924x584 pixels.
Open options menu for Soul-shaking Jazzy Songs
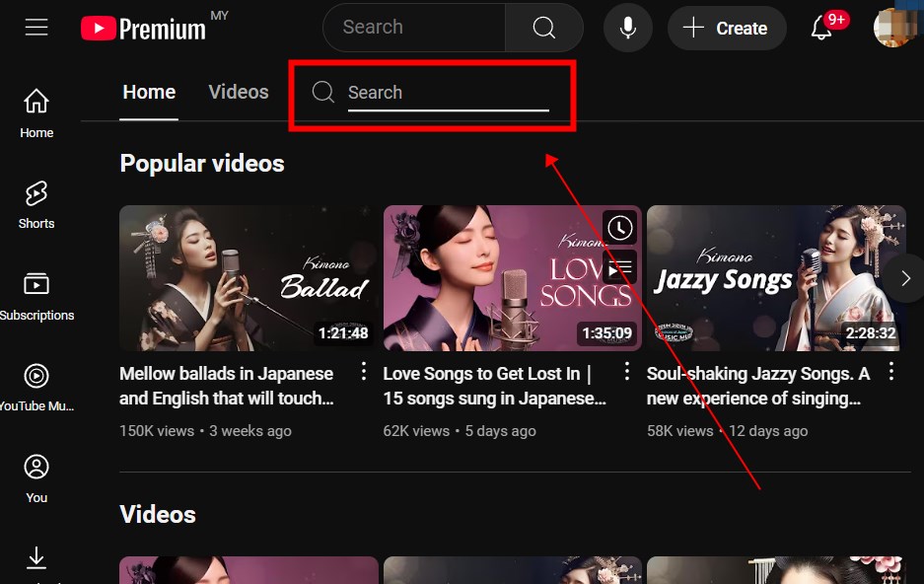point(891,372)
